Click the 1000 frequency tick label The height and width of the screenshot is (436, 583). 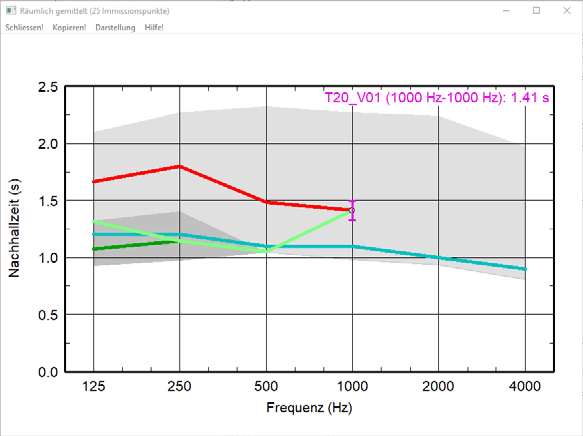[x=352, y=387]
